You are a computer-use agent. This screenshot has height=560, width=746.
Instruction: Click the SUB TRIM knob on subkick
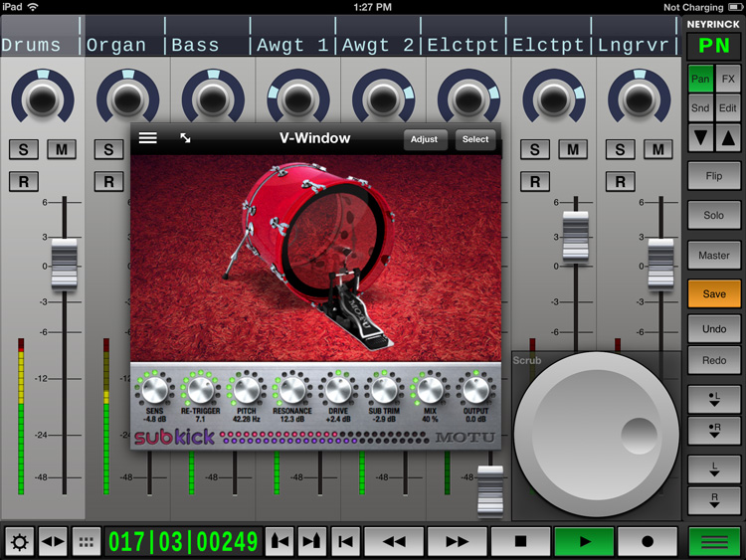384,389
